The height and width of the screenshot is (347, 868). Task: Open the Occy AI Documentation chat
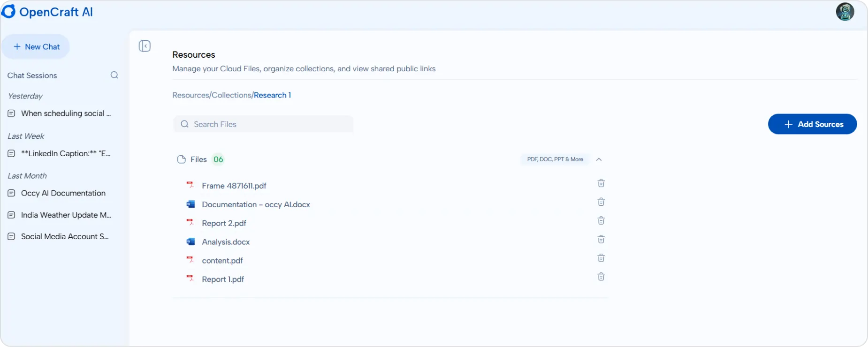[x=63, y=193]
